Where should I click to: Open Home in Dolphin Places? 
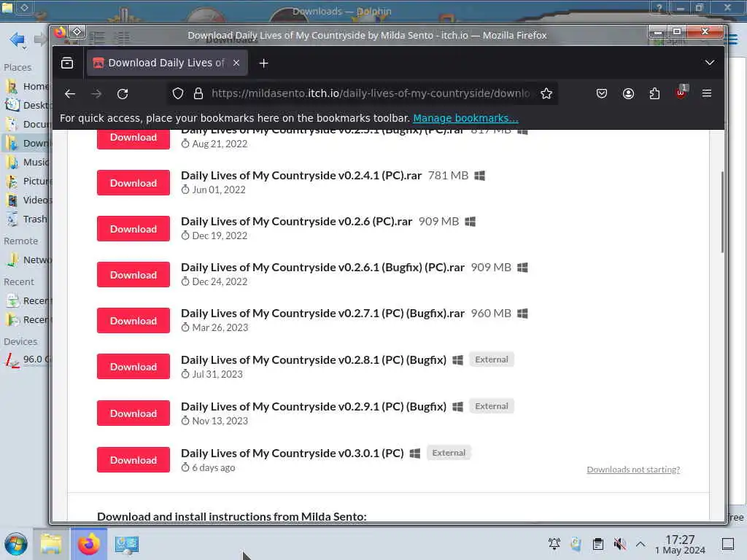(28, 86)
